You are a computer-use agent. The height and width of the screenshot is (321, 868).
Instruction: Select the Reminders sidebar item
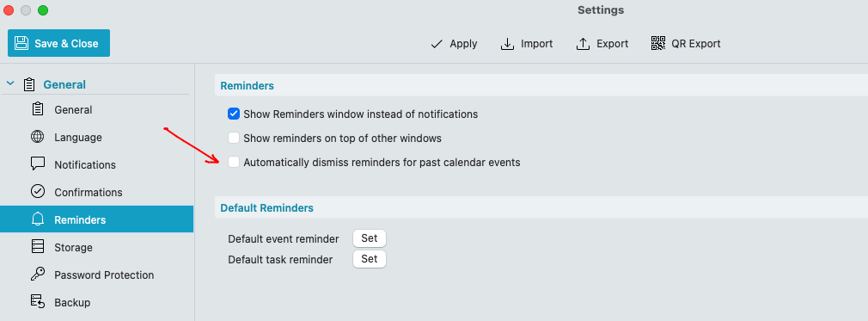96,219
